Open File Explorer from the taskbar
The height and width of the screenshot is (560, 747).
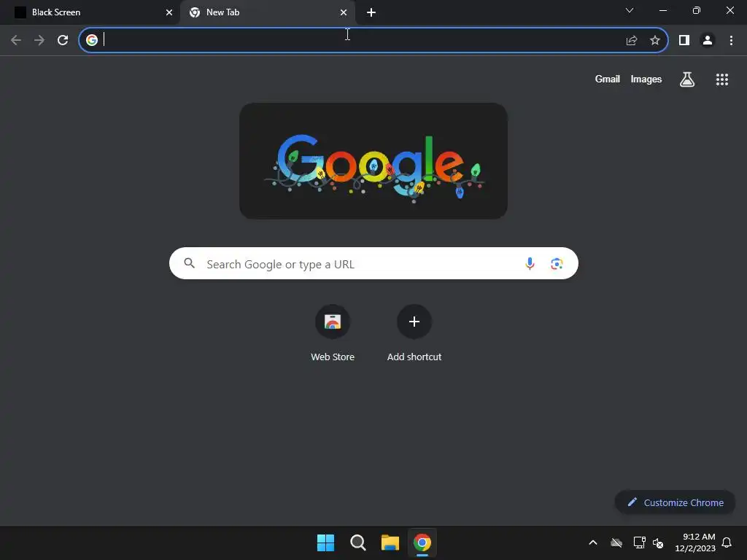pos(390,542)
